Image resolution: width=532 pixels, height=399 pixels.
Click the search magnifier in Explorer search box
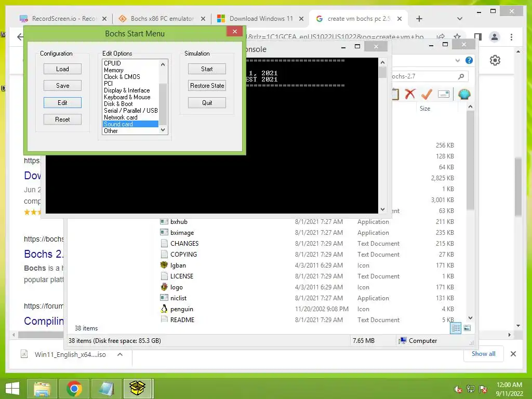(x=461, y=76)
